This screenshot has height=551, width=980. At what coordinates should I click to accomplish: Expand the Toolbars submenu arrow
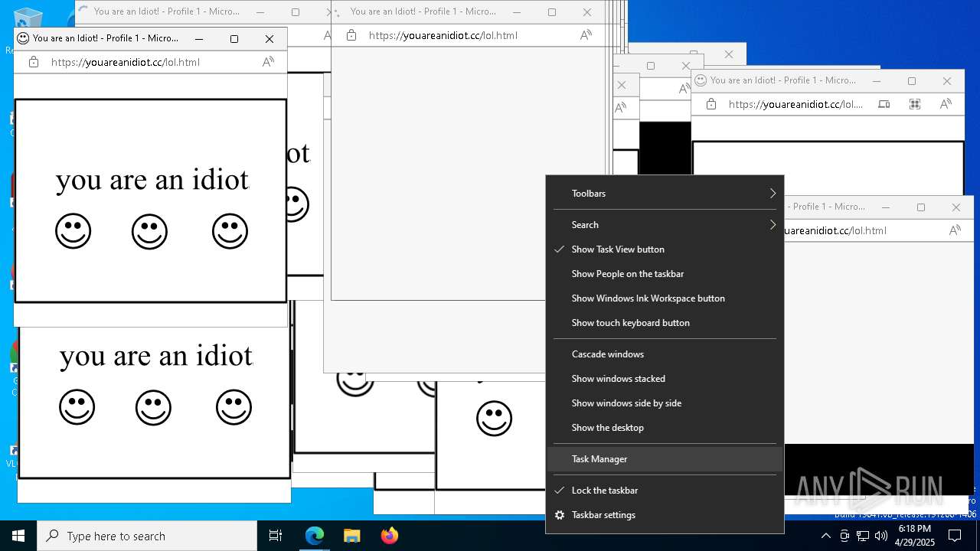(773, 194)
